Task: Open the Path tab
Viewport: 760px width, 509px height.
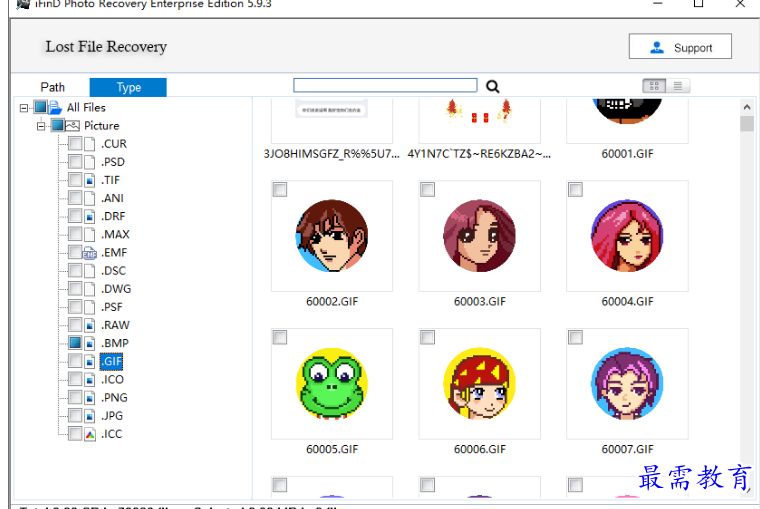Action: (52, 87)
